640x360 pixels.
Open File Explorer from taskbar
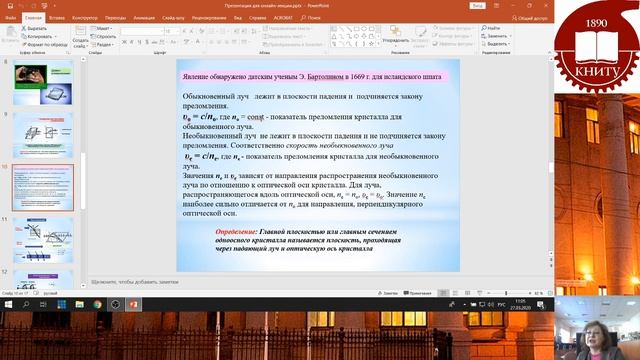[x=79, y=304]
